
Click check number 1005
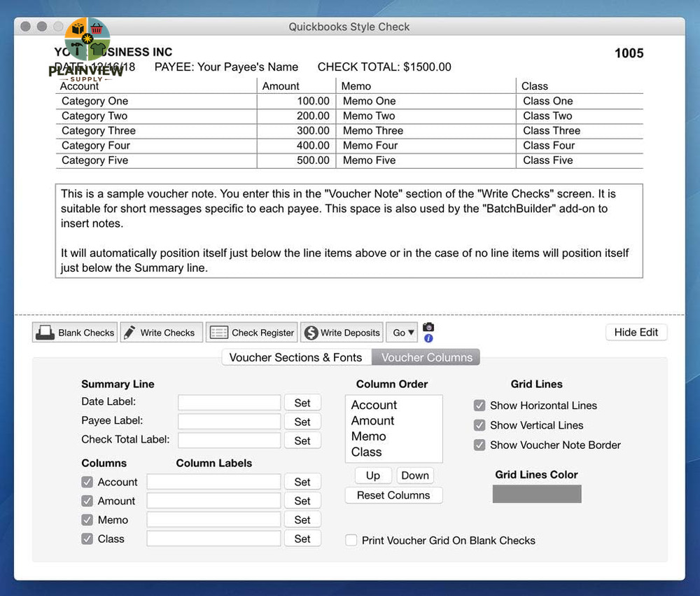click(629, 53)
